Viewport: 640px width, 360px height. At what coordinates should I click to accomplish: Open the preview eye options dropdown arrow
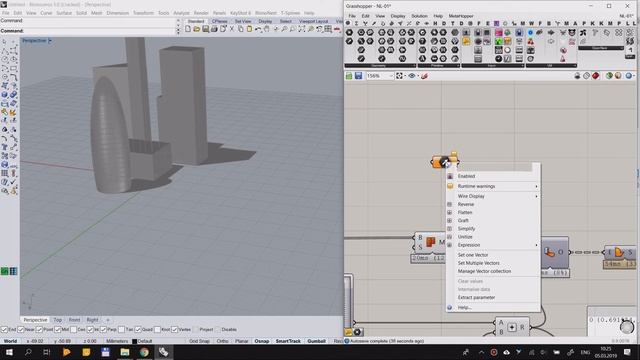click(x=418, y=76)
